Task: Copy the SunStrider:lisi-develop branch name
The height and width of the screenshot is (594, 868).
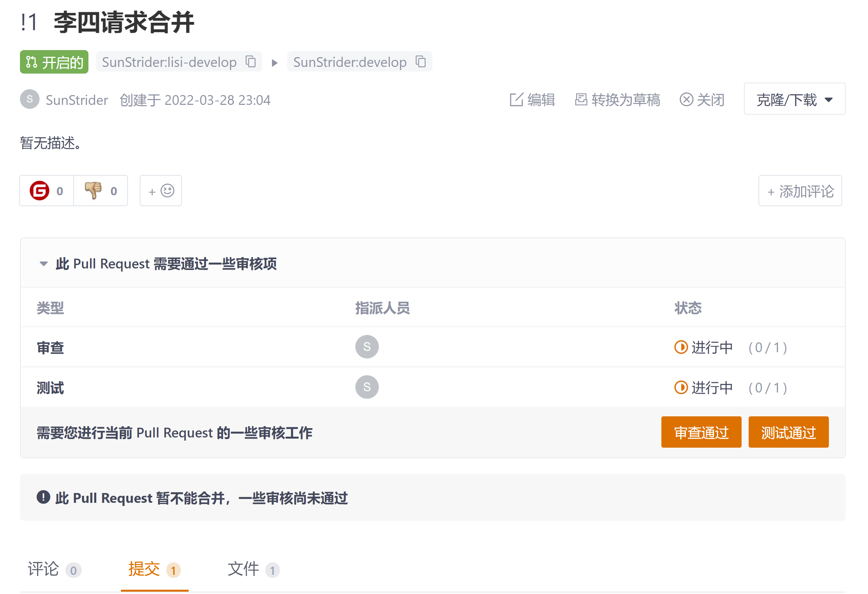Action: pos(250,61)
